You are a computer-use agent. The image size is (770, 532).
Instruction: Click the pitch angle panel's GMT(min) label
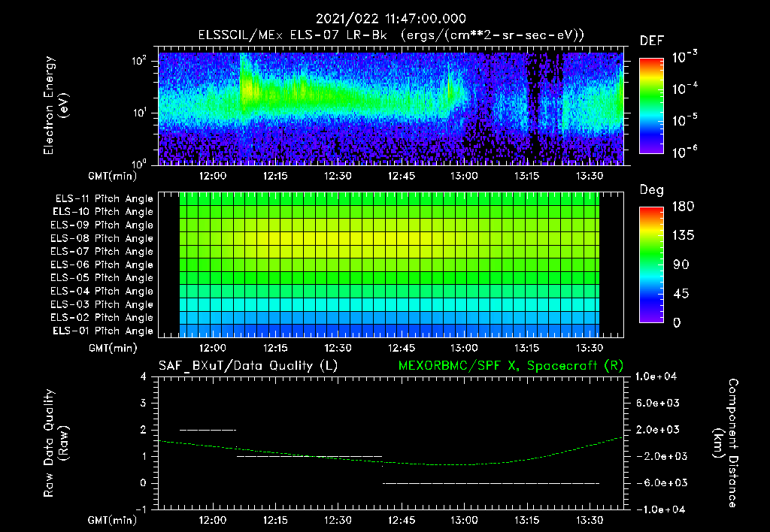click(x=113, y=349)
